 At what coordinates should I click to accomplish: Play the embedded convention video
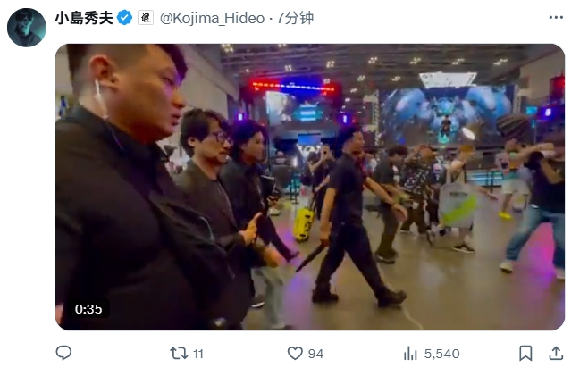[310, 187]
